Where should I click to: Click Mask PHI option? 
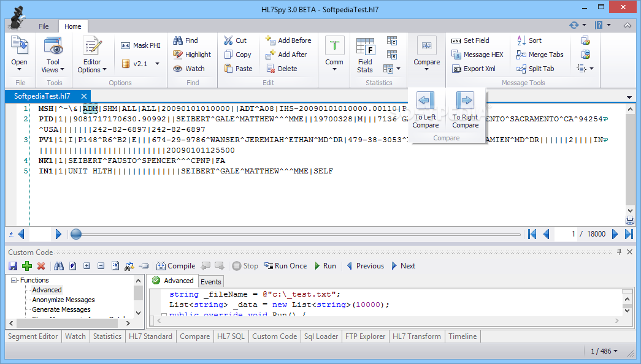[x=140, y=45]
